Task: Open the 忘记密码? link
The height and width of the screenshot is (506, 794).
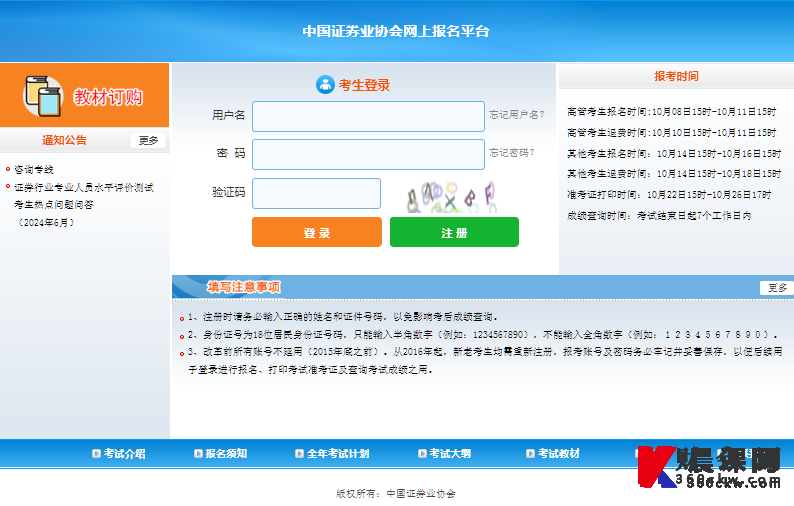Action: [511, 152]
